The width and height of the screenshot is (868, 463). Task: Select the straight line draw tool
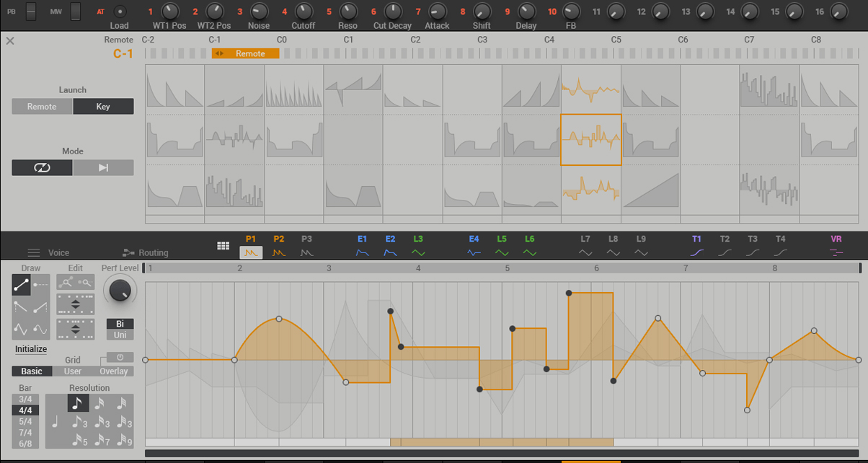point(22,286)
